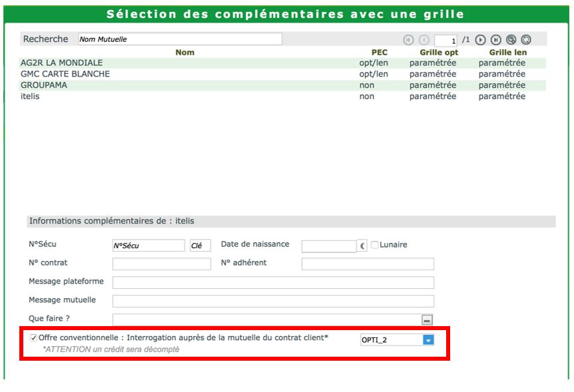574x392 pixels.
Task: Jump to the last results page
Action: tap(495, 39)
